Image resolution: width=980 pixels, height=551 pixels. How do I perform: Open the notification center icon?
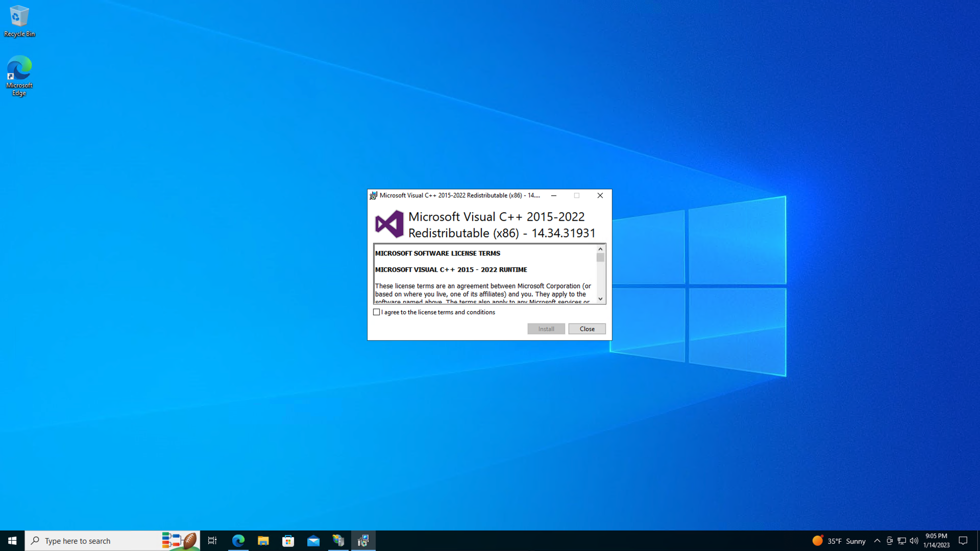(x=963, y=541)
